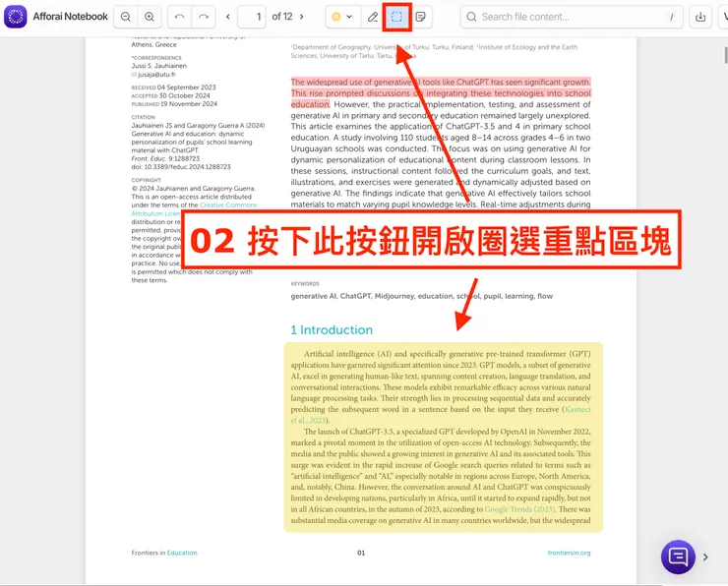Click the yellow highlighted introduction block

tap(443, 438)
